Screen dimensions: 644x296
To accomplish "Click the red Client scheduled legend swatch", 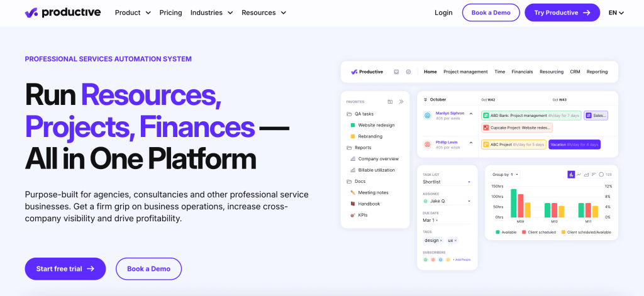I will pyautogui.click(x=524, y=233).
